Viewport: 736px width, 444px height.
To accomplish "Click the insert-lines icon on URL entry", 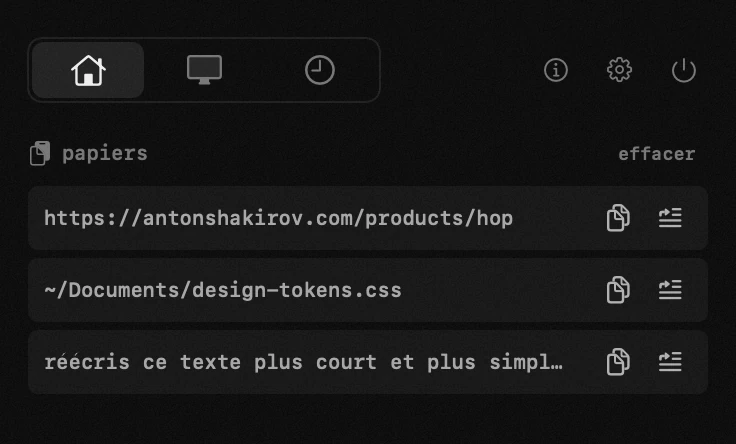I will click(670, 218).
